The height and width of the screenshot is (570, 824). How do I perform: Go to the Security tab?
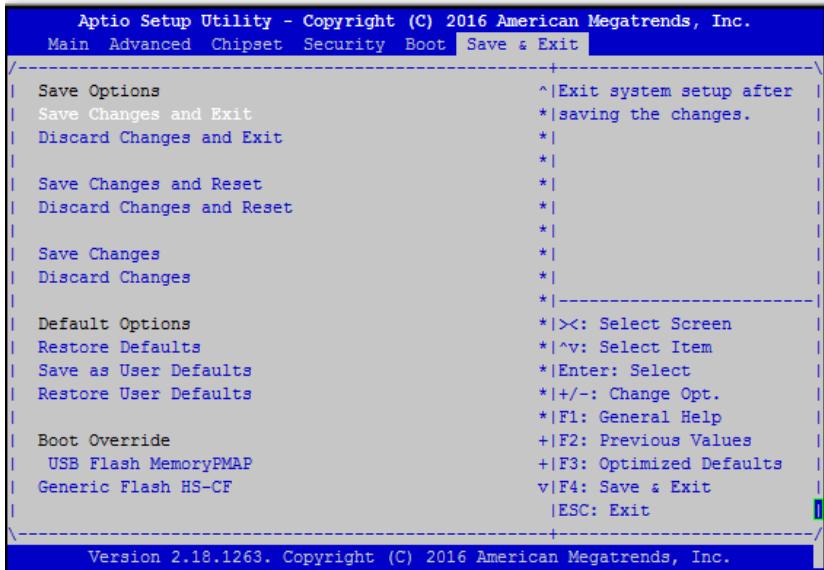coord(344,44)
